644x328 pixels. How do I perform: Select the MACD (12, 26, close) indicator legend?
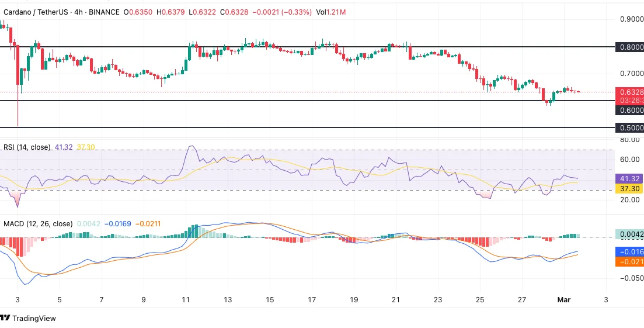[x=38, y=224]
